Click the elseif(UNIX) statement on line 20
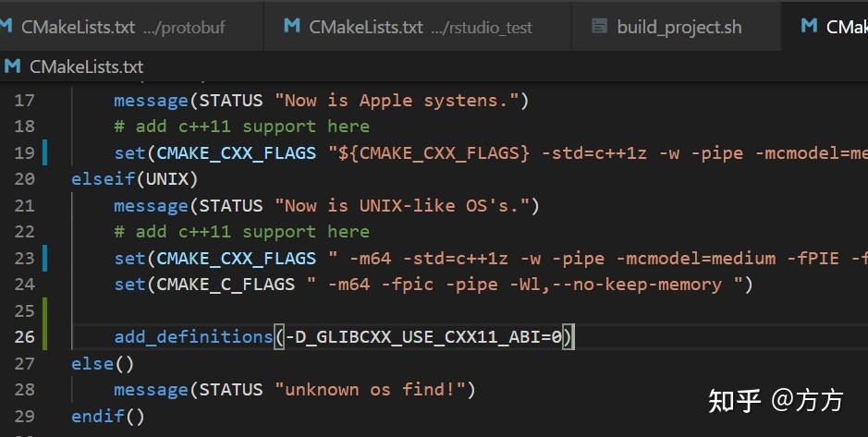 134,178
